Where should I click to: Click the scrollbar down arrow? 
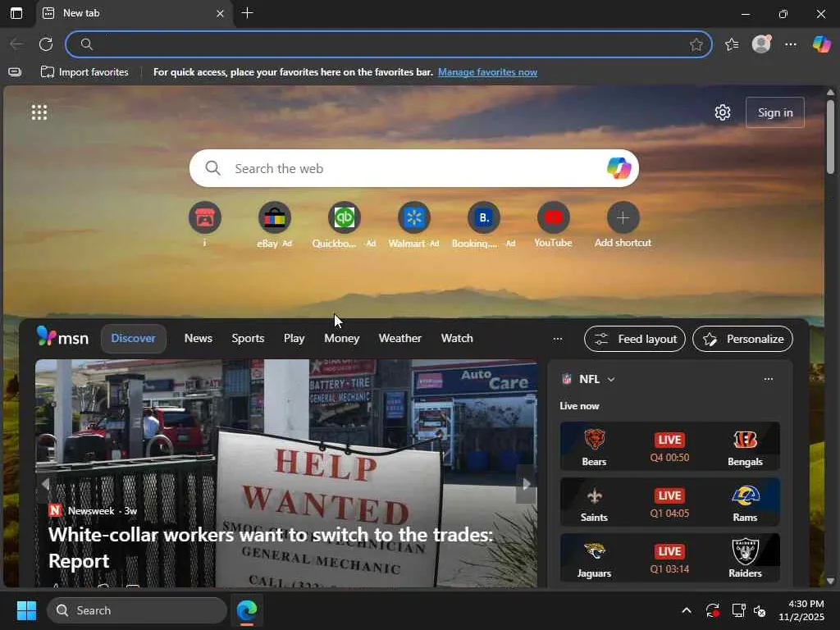830,581
